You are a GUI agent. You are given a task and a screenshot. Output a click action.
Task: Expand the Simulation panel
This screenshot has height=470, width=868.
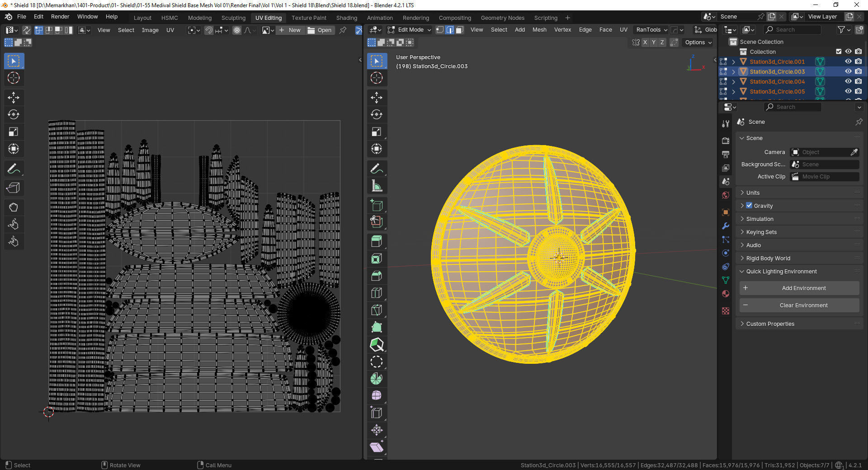(x=799, y=219)
